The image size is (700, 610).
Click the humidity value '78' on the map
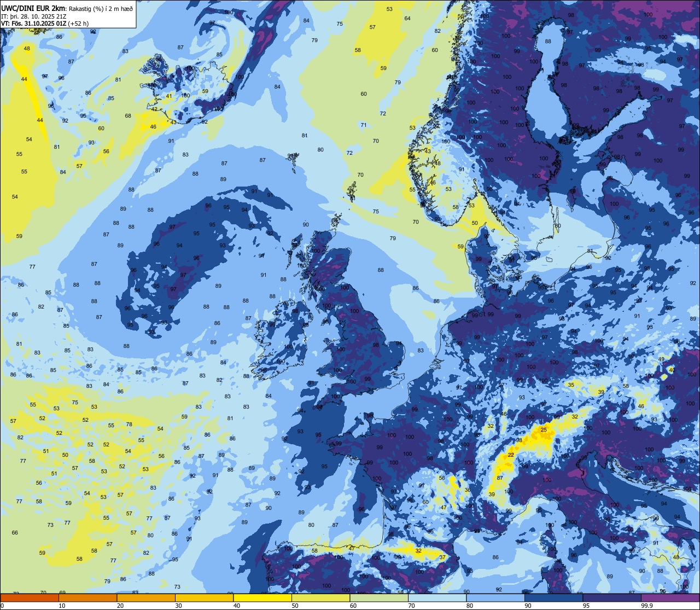click(x=129, y=425)
